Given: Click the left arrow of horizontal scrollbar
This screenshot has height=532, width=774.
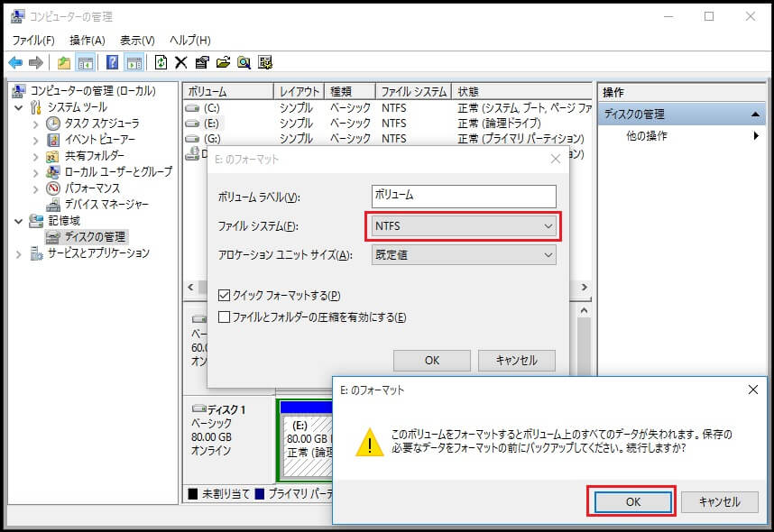Looking at the screenshot, I should 191,287.
